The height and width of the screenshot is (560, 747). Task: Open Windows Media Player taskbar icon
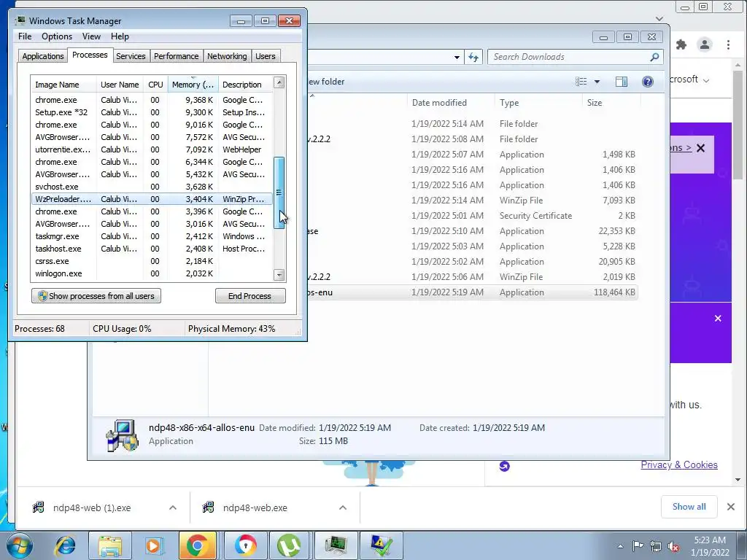tap(153, 545)
